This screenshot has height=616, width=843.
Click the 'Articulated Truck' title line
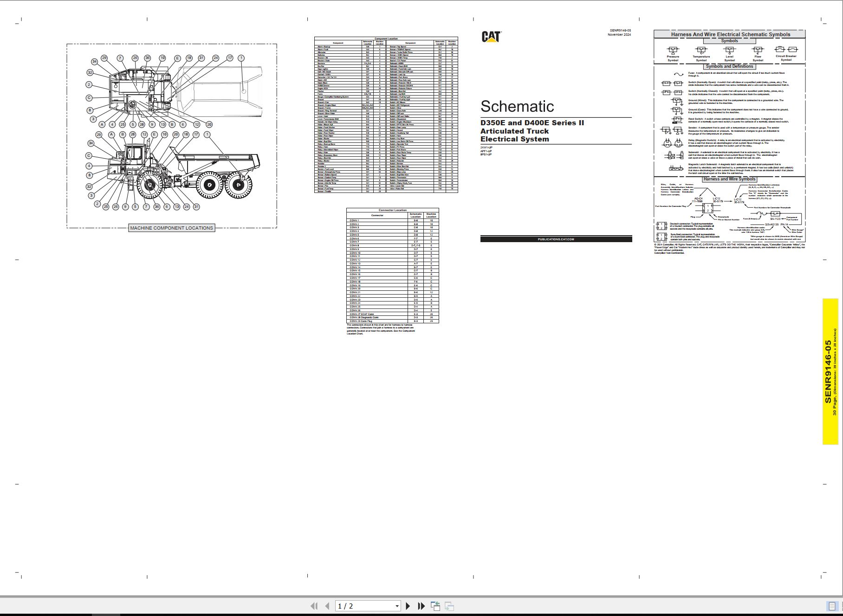pos(514,131)
